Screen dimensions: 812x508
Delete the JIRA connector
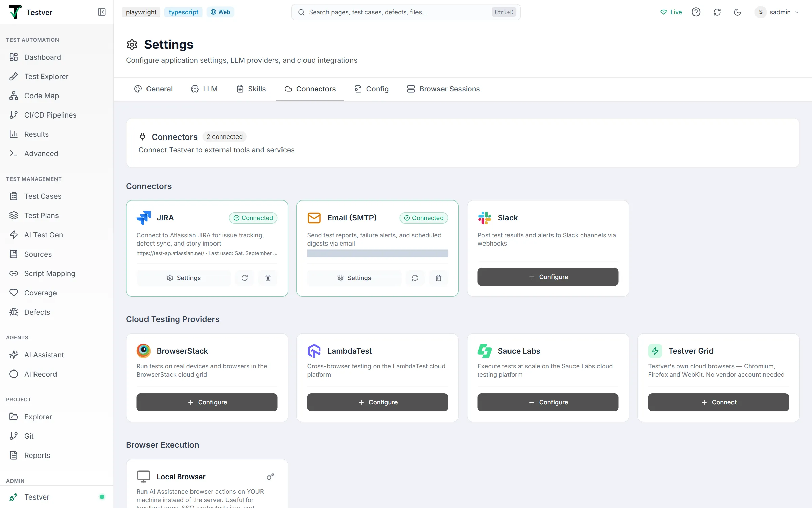pos(268,278)
